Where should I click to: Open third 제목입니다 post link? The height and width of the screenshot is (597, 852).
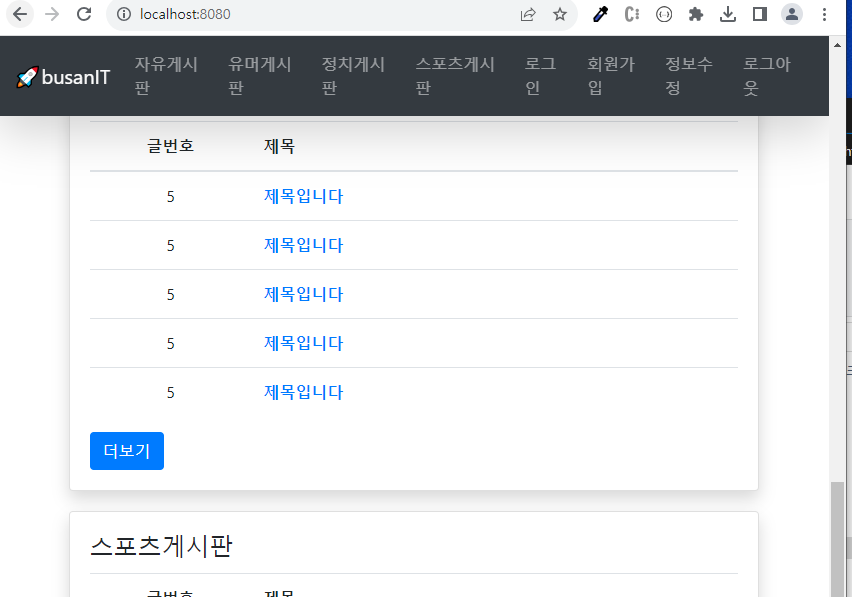click(303, 294)
